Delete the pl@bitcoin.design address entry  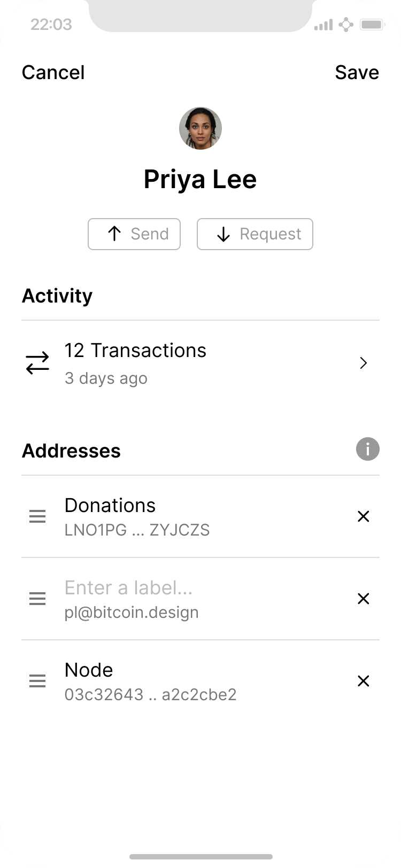point(364,599)
